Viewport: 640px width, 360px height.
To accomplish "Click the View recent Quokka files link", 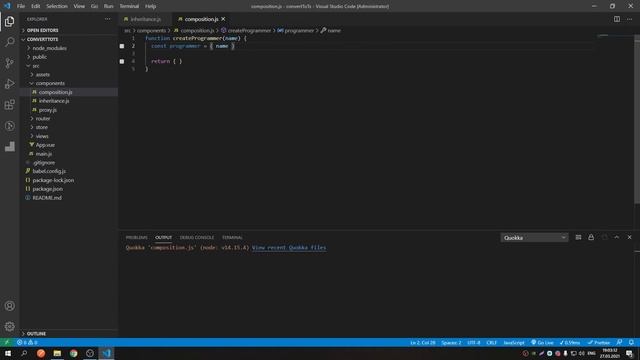I will [289, 248].
